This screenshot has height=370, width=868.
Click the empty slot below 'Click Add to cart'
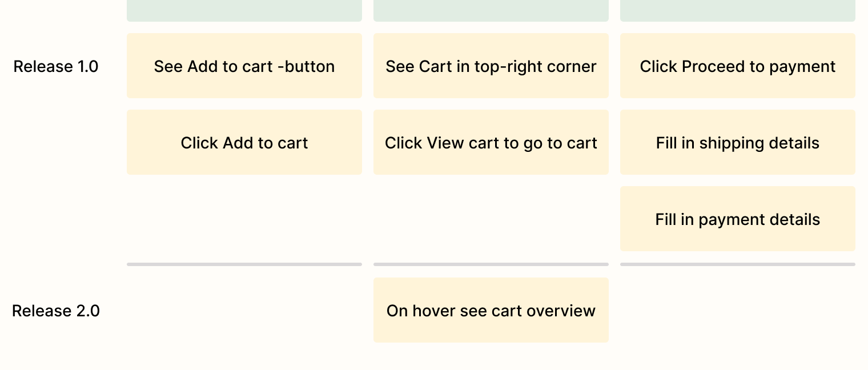[x=244, y=219]
